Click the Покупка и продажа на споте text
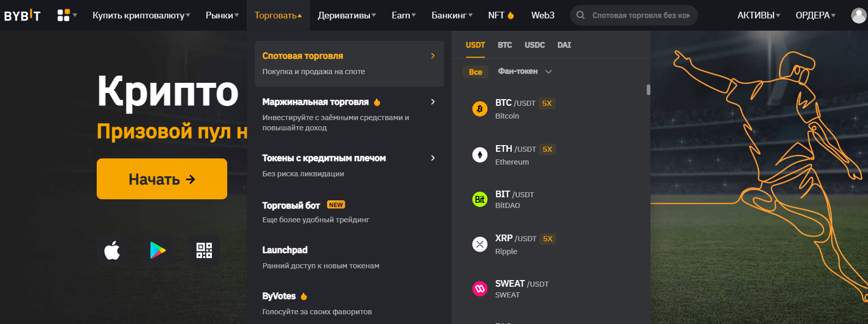 [x=314, y=72]
